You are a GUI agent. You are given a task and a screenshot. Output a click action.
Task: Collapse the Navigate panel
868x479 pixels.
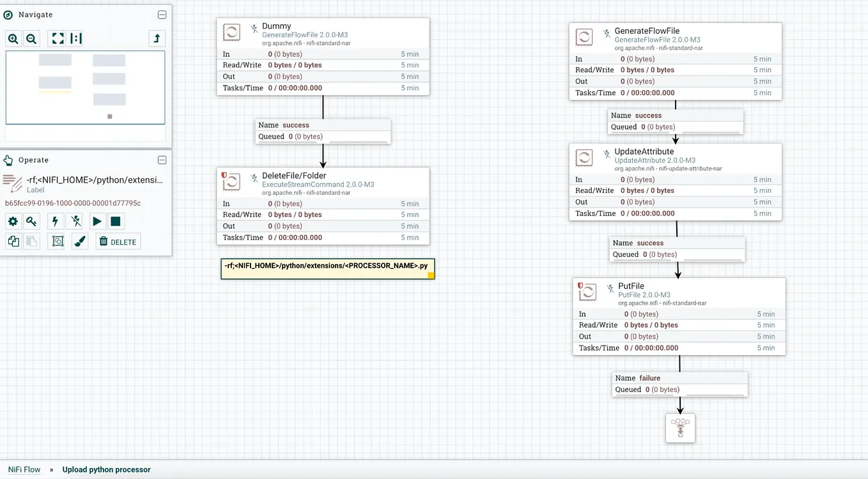click(162, 14)
